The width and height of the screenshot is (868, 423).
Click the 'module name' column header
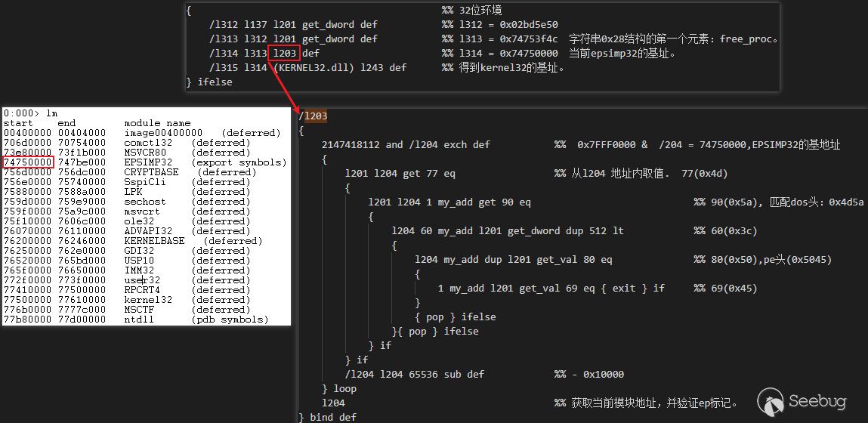point(157,123)
